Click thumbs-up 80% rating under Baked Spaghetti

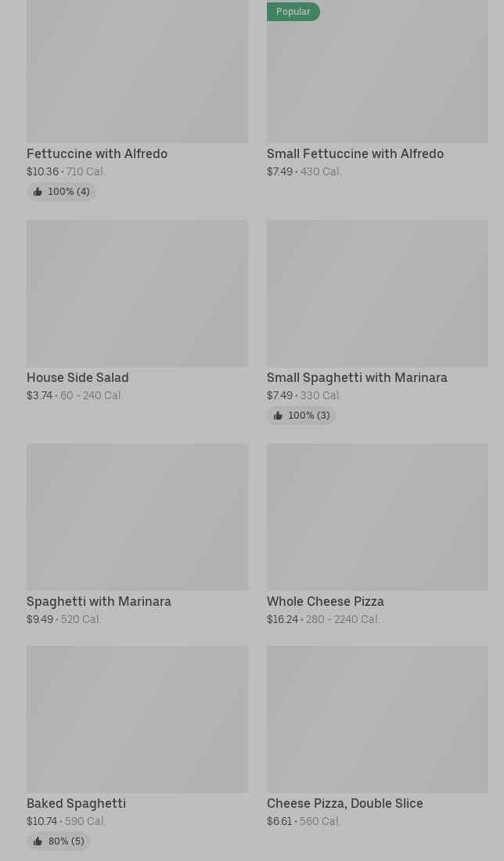tap(59, 841)
